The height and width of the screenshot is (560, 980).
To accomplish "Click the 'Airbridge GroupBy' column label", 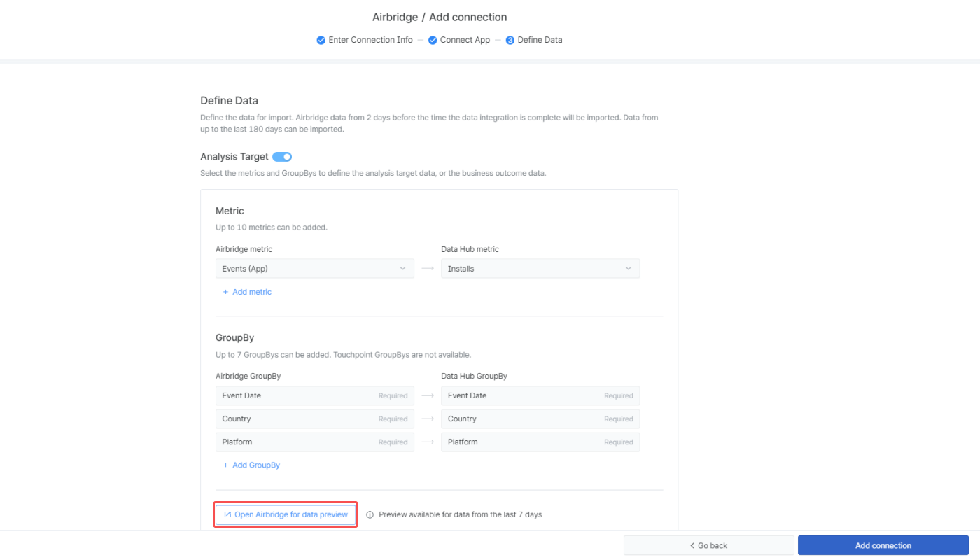I will [x=248, y=376].
